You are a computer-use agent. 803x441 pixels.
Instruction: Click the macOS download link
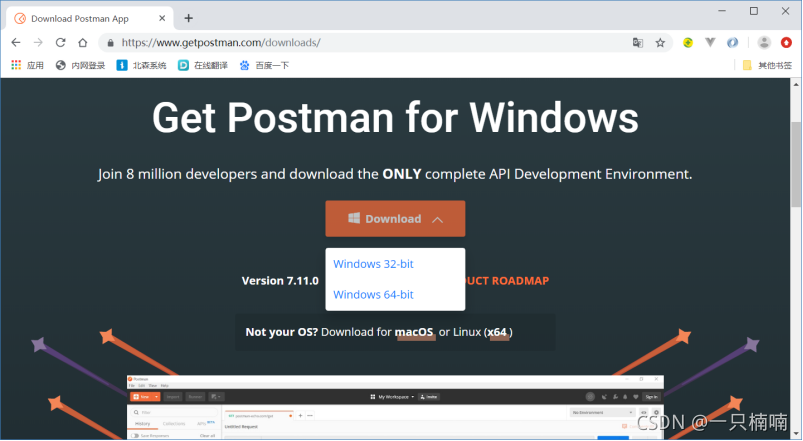414,332
